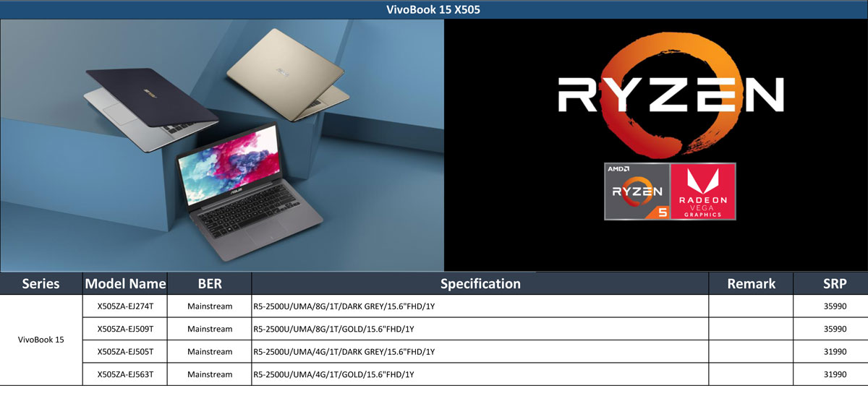Click the 4G/1T/DARK GREY specification cell
The width and height of the screenshot is (868, 396).
(480, 351)
